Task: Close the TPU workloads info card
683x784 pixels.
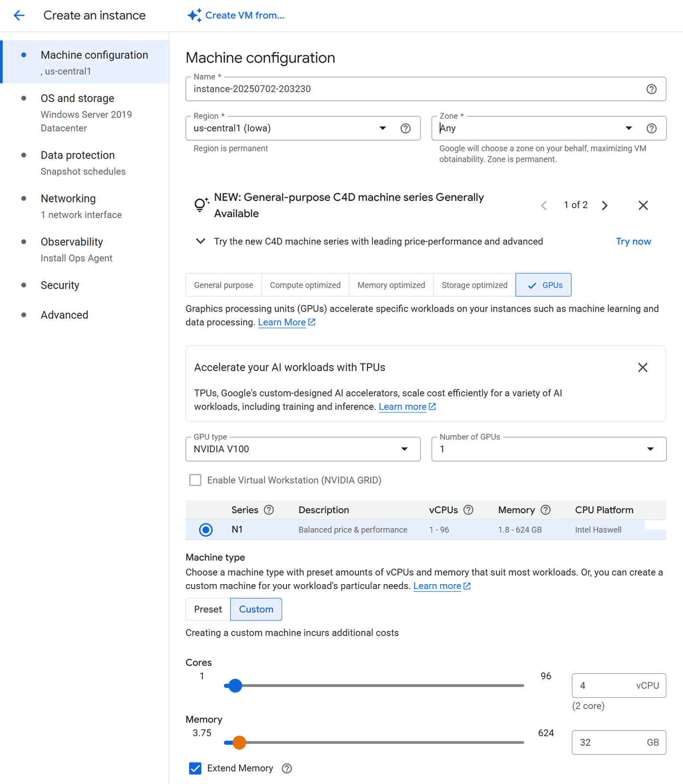Action: [x=642, y=367]
